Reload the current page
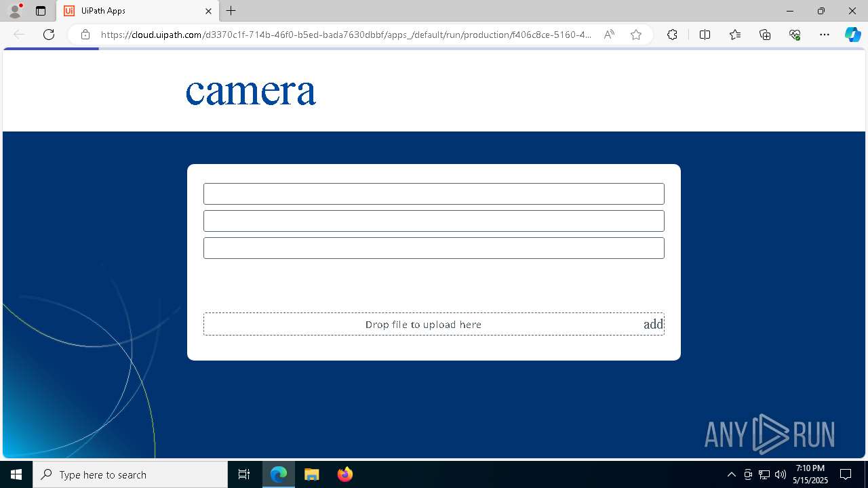 pyautogui.click(x=49, y=35)
